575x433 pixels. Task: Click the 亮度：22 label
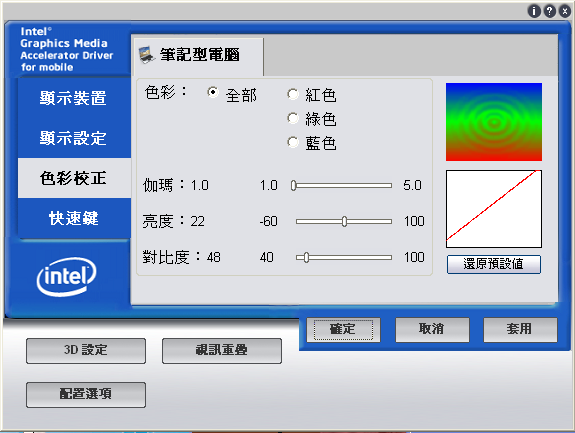pyautogui.click(x=173, y=221)
